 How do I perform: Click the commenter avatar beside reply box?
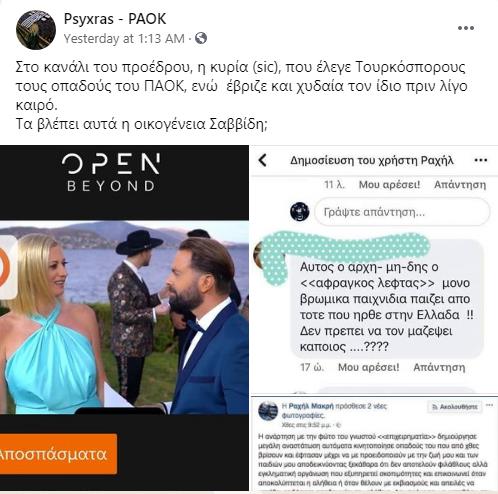click(x=299, y=212)
